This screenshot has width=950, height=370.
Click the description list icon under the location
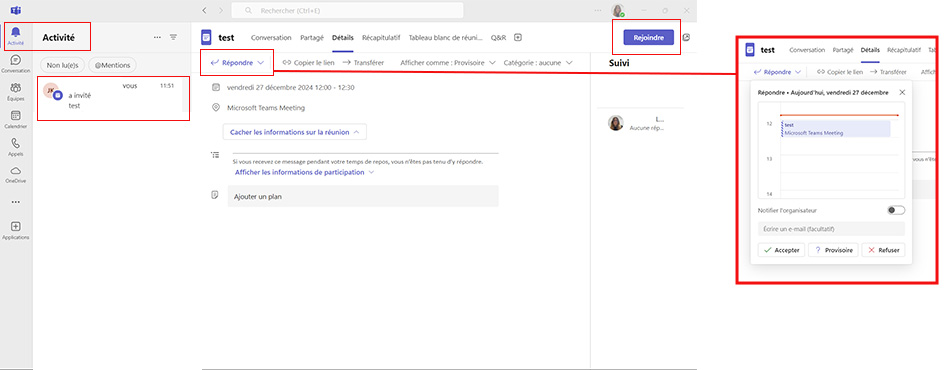pos(215,156)
